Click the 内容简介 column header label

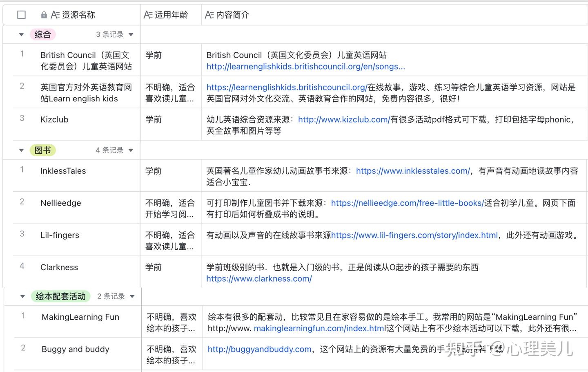point(232,15)
